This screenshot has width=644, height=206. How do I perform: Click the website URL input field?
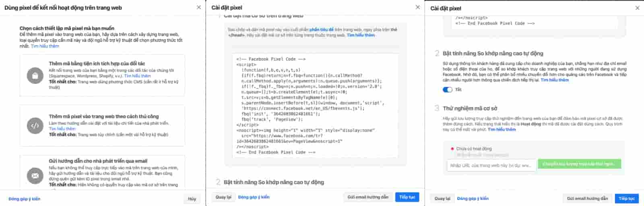[x=491, y=165]
